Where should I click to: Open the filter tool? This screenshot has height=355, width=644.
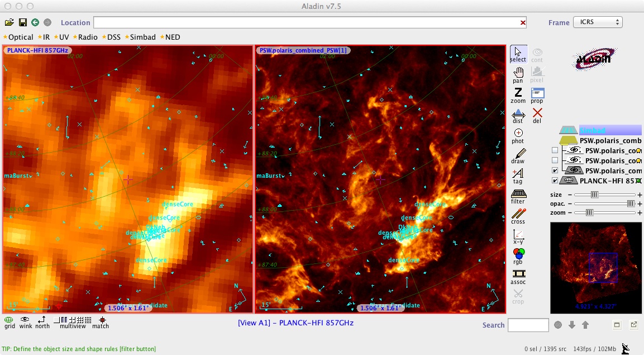(518, 196)
